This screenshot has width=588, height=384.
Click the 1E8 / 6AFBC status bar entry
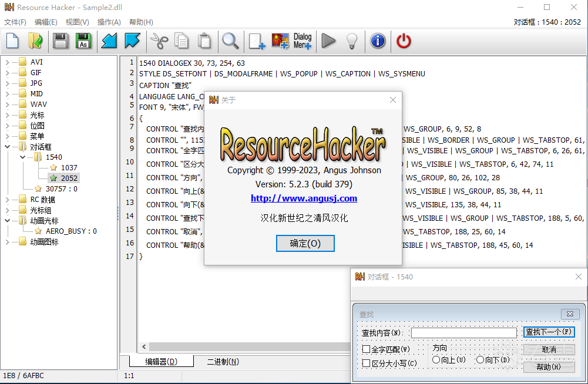23,375
